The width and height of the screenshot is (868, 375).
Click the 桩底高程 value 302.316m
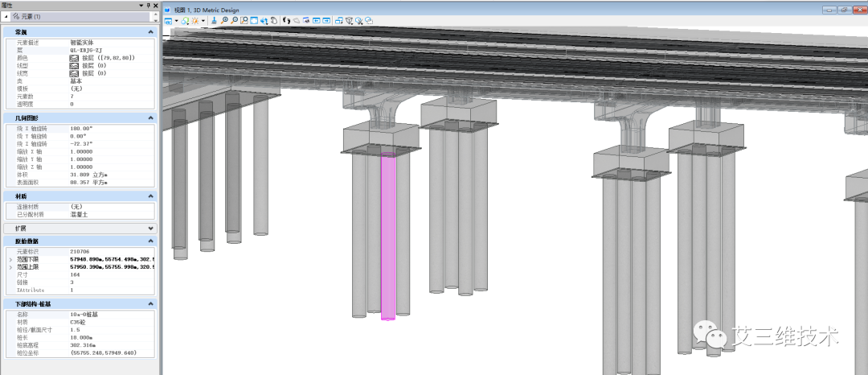[x=82, y=345]
